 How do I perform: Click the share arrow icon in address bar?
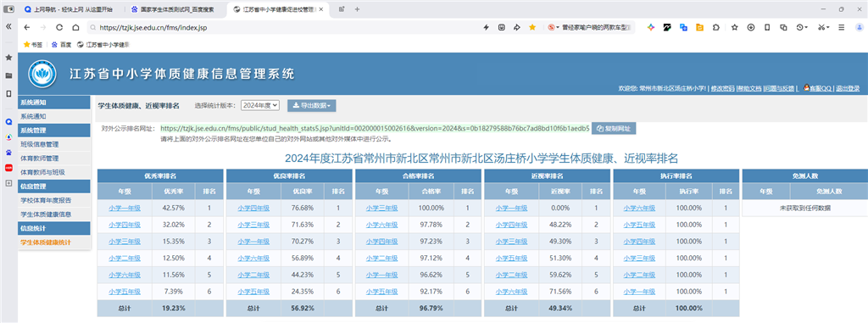[x=517, y=27]
